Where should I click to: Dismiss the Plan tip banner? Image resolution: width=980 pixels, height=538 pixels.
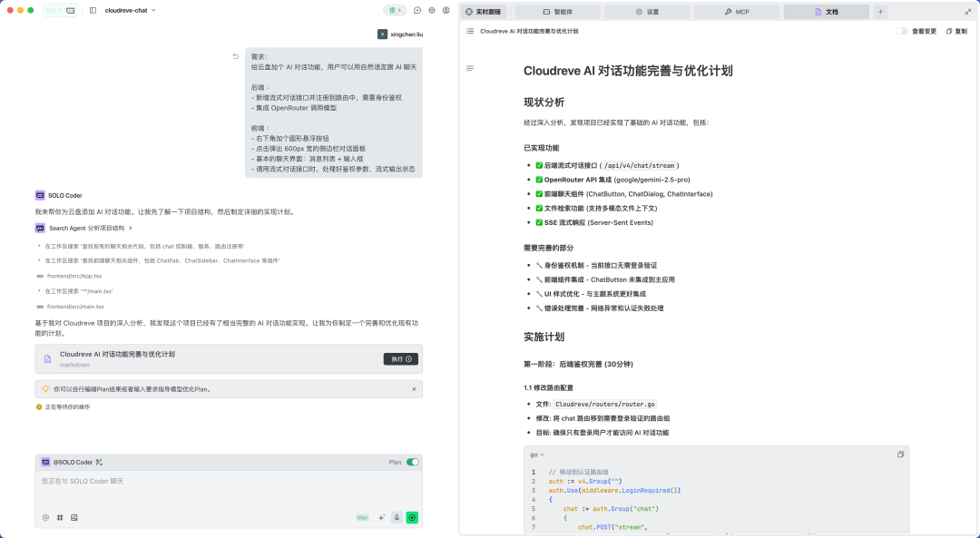pyautogui.click(x=414, y=389)
